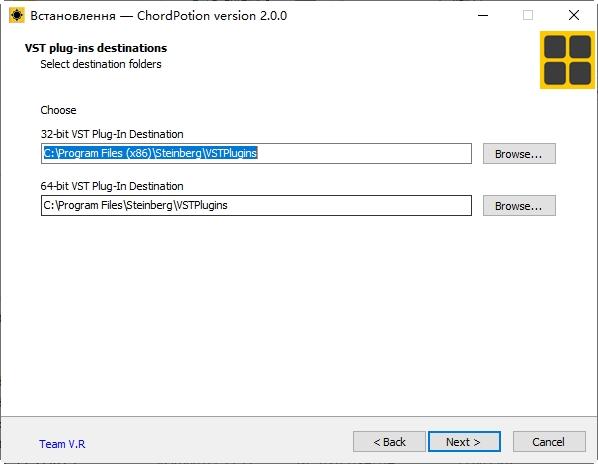Click the Select destination folders subtitle
Screen dimensions: 598x464
(101, 64)
